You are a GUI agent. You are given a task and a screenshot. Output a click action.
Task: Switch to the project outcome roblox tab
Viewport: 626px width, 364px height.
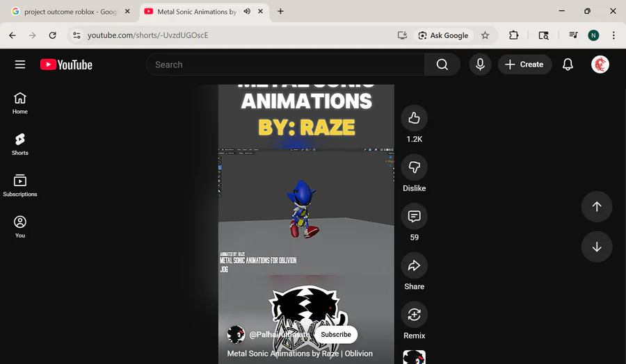70,12
